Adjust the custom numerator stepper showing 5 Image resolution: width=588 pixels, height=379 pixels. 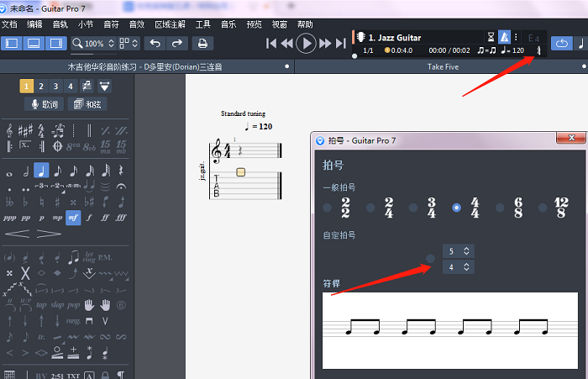click(467, 250)
